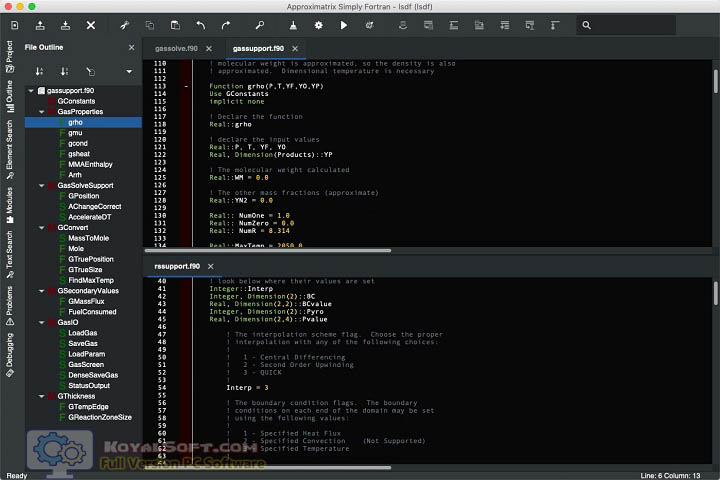Click the Build project gear icon

tap(318, 25)
